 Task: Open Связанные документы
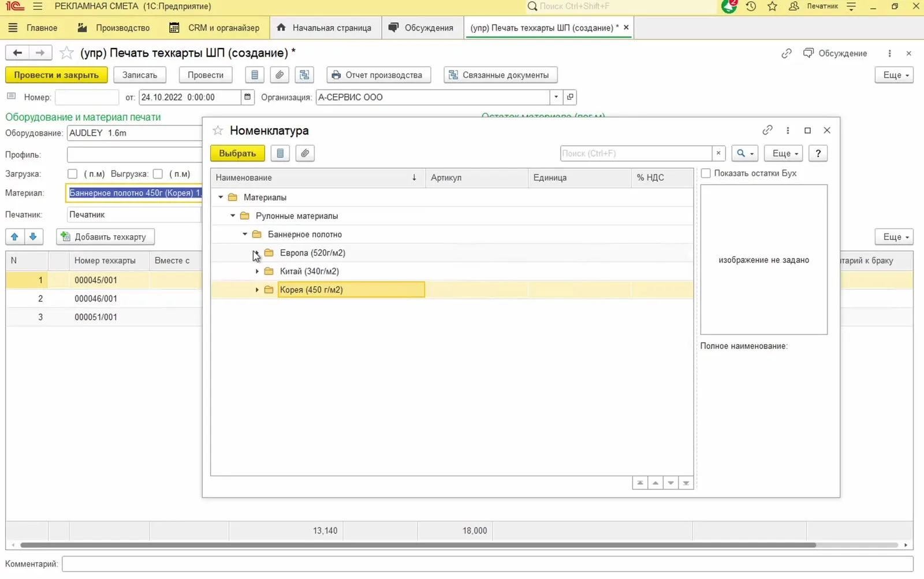(500, 75)
